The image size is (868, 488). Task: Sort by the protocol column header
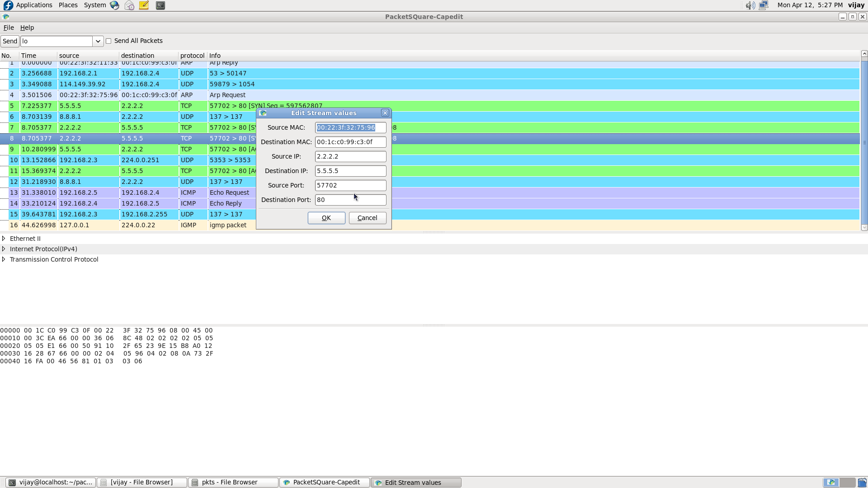click(193, 56)
